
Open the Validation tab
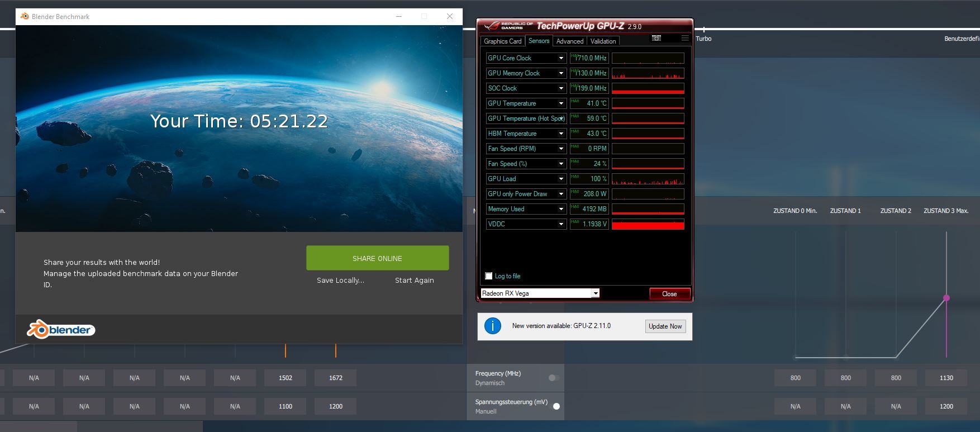point(603,41)
